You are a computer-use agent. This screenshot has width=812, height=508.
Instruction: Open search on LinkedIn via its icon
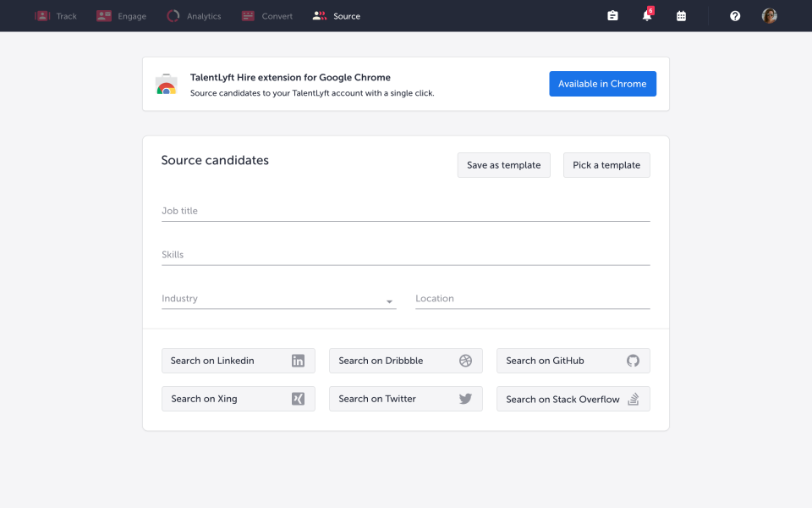pyautogui.click(x=298, y=361)
